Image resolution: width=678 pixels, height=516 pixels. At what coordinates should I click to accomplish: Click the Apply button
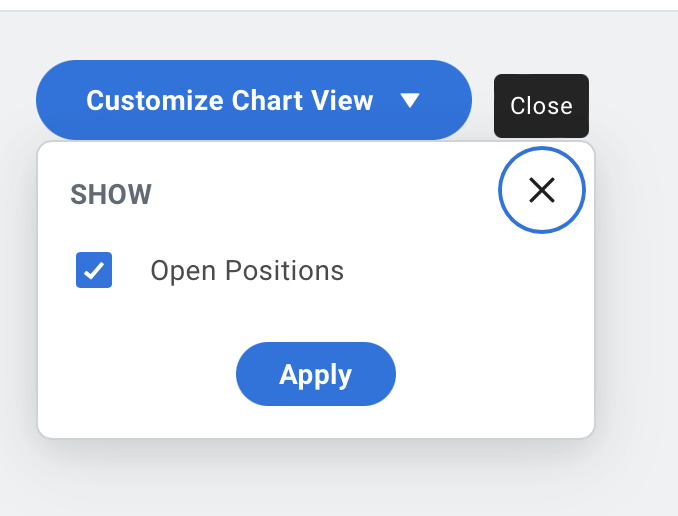click(316, 374)
